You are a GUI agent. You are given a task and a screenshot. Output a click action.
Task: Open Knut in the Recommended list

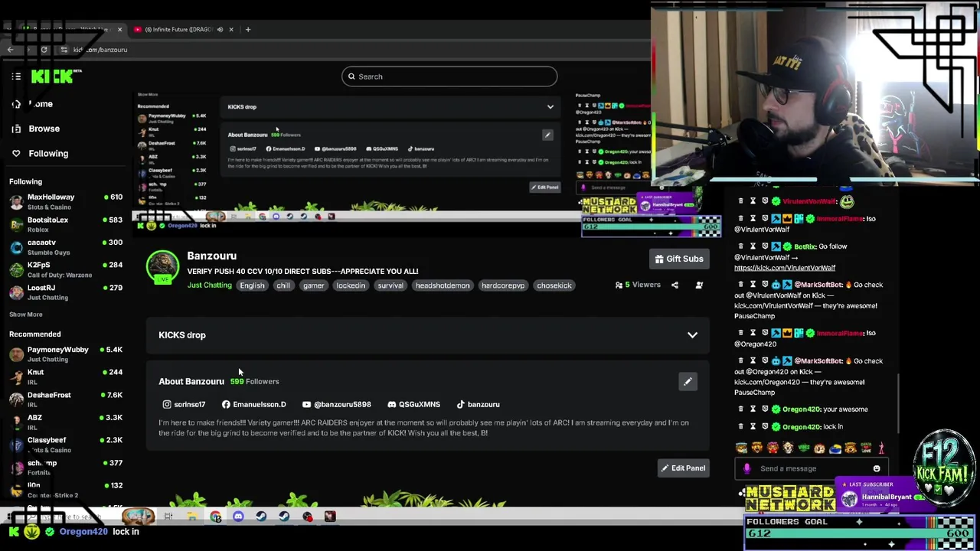point(66,377)
